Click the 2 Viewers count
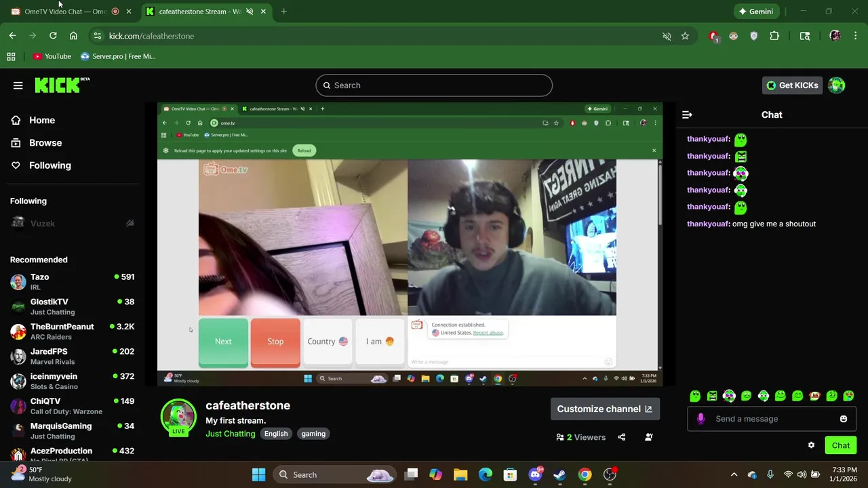 click(x=581, y=437)
